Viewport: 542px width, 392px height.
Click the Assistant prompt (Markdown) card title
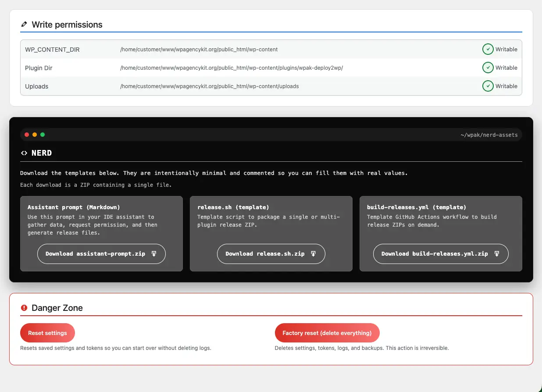[x=74, y=207]
